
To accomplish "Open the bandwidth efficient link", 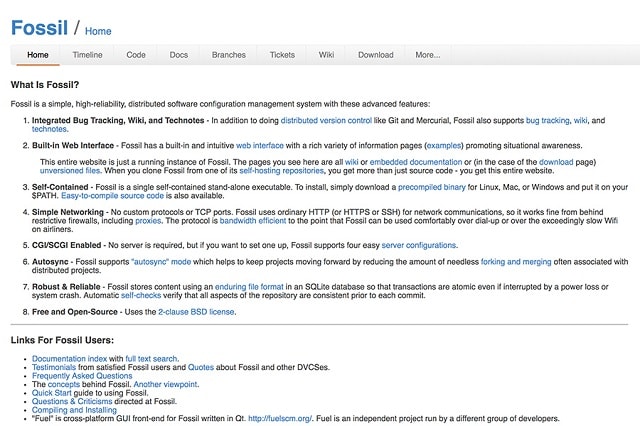I will coord(253,221).
